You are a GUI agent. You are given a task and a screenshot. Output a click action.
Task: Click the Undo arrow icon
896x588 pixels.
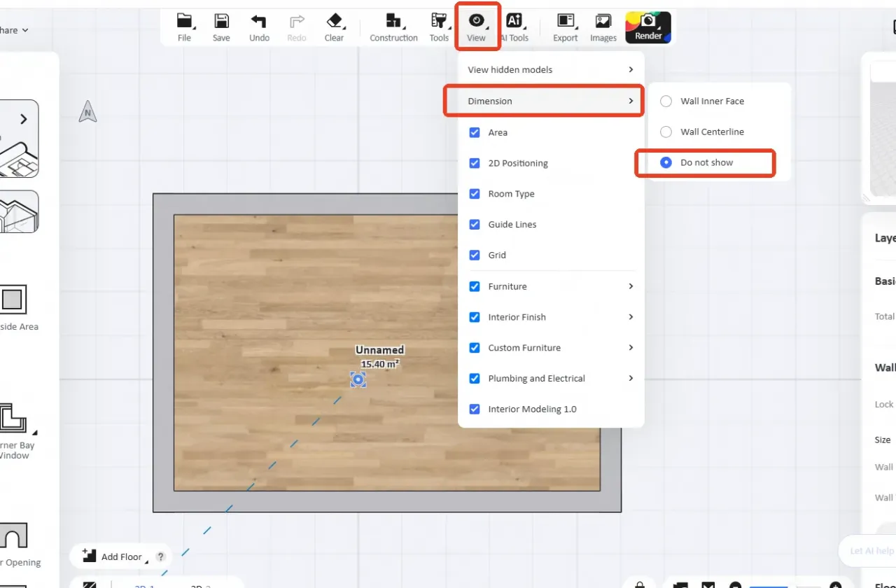[259, 22]
